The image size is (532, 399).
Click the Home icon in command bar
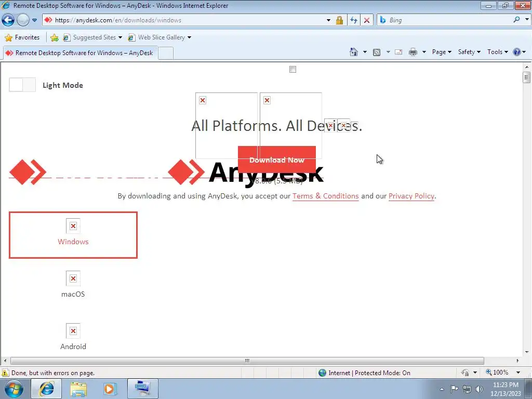(354, 52)
